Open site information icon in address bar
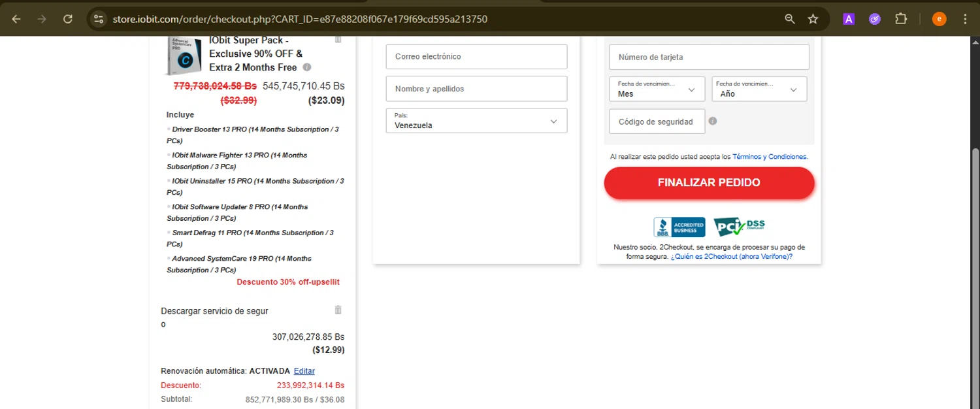The image size is (980, 409). coord(99,19)
